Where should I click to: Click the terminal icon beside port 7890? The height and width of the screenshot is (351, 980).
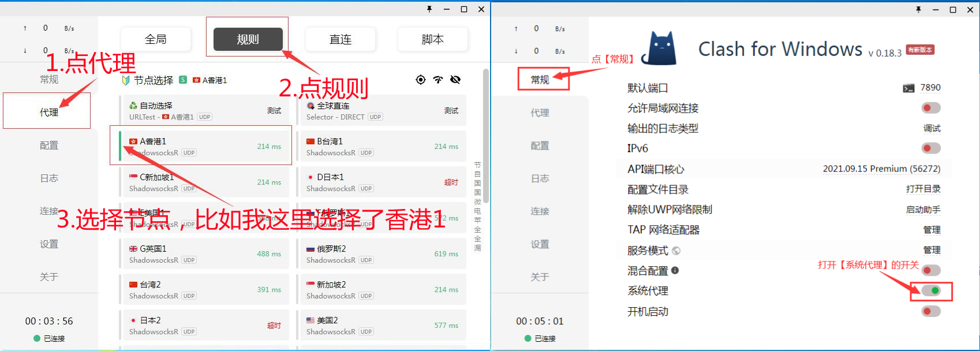coord(908,88)
